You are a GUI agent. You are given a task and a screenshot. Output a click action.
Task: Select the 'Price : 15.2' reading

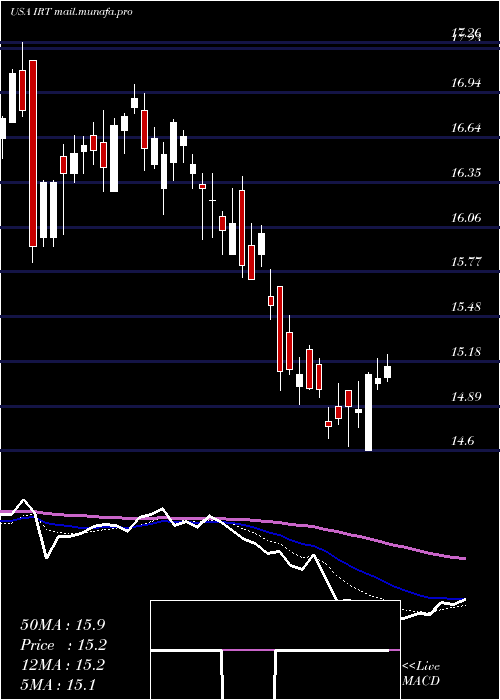click(x=64, y=645)
